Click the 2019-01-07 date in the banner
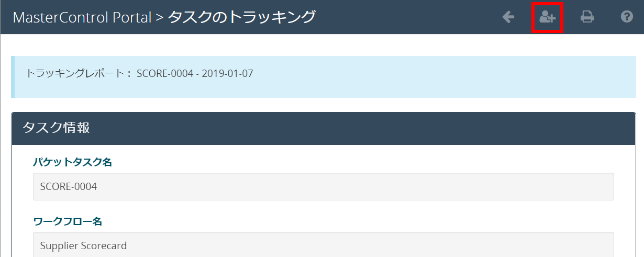Viewport: 644px width, 257px height. (227, 73)
